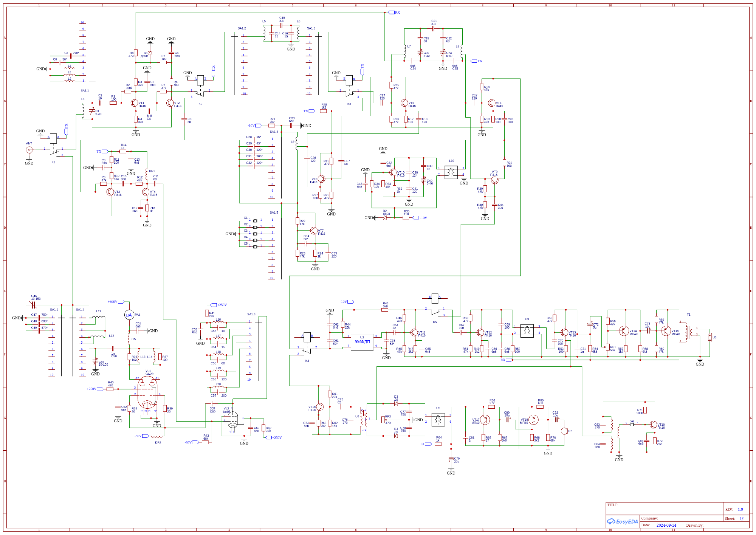The width and height of the screenshot is (756, 535).
Task: Select the +600V power port flag
Action: point(121,302)
